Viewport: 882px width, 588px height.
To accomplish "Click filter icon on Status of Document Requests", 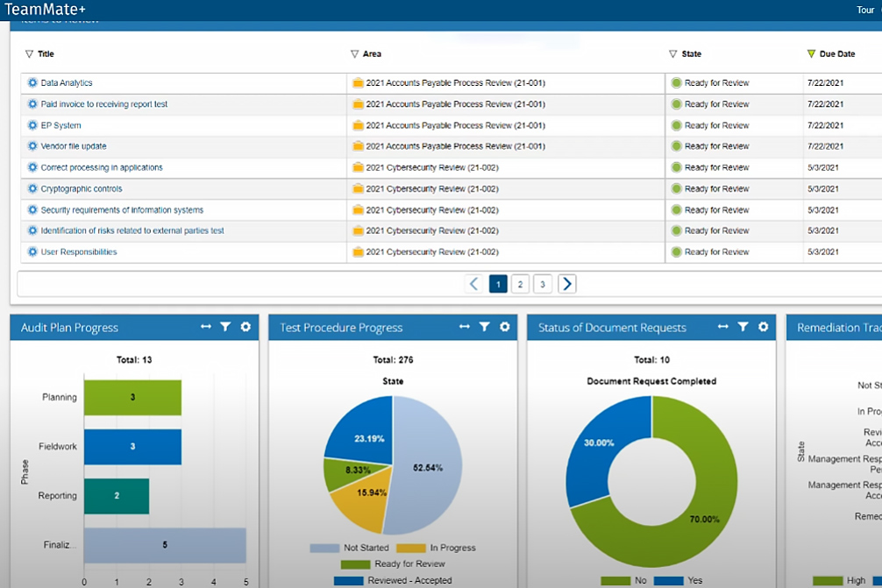I will pos(743,327).
